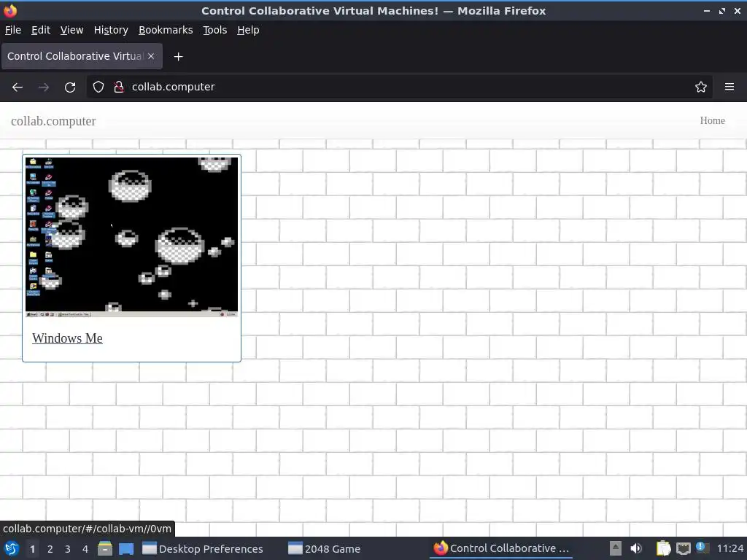Screen dimensions: 747x560
Task: Click the site security padlock icon
Action: coord(119,87)
